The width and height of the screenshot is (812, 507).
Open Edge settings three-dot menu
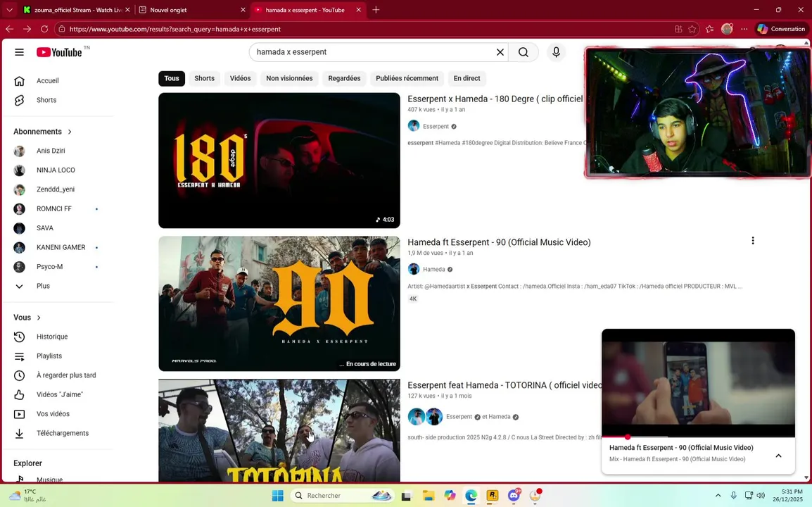(744, 29)
